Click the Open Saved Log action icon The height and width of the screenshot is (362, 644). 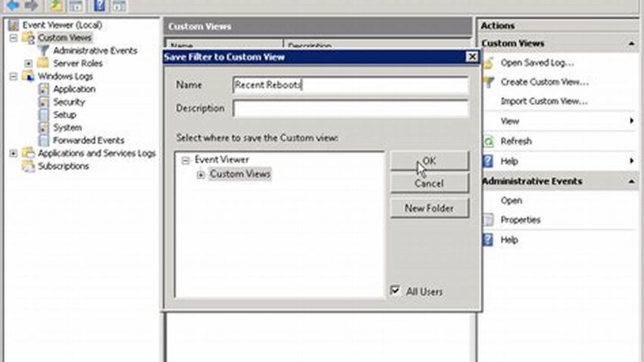click(x=489, y=63)
